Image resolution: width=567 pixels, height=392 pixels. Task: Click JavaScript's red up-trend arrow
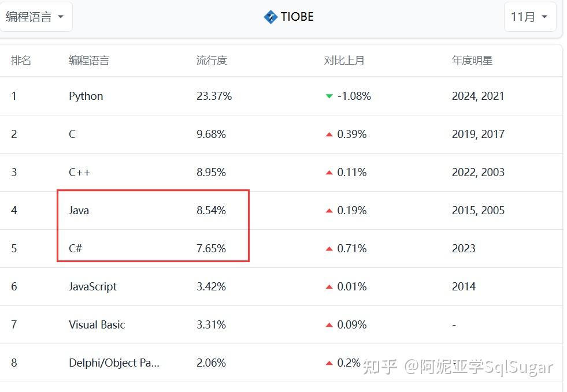[x=329, y=287]
